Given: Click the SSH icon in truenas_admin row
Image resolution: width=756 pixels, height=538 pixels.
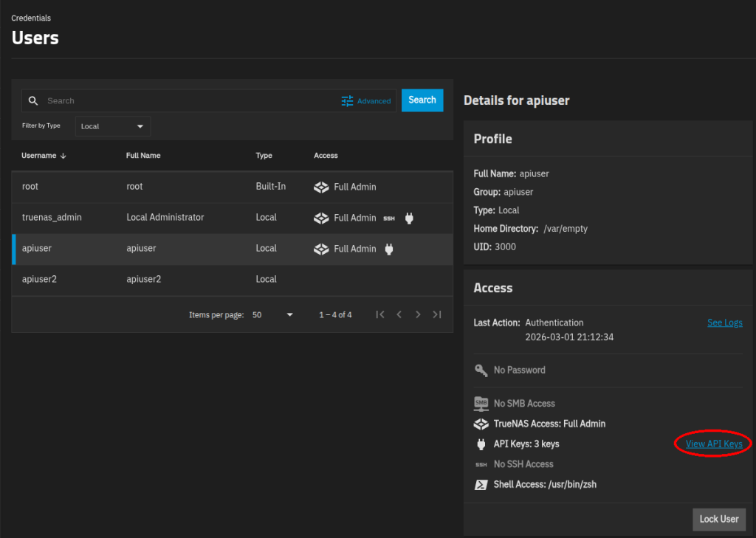Looking at the screenshot, I should coord(389,218).
